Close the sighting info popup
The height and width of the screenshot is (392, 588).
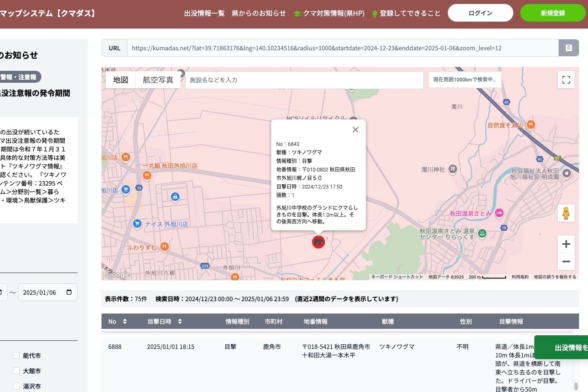355,130
